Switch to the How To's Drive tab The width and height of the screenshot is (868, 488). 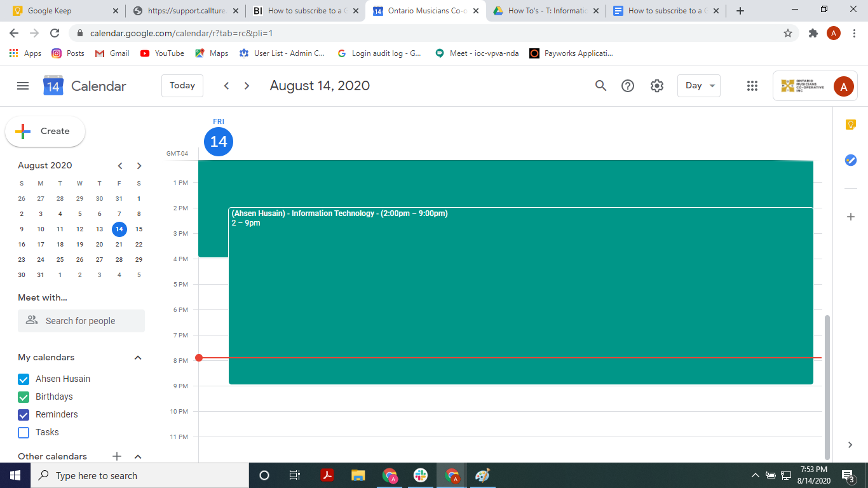tap(546, 11)
